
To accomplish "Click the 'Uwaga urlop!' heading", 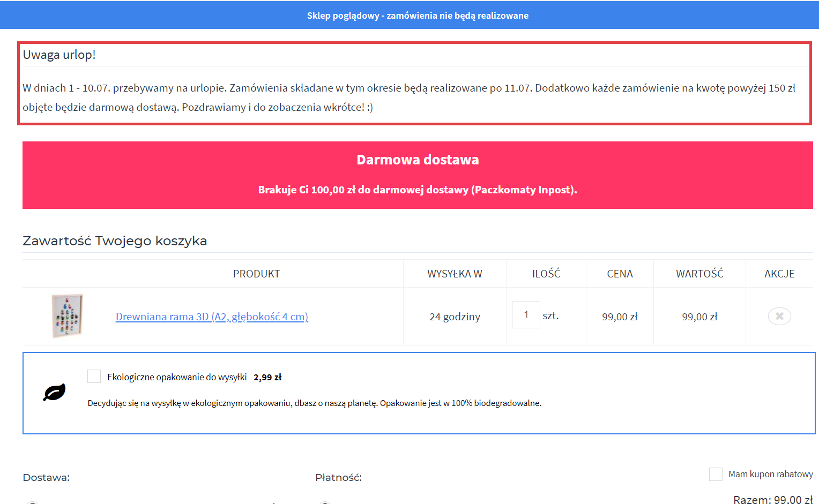I will [59, 55].
